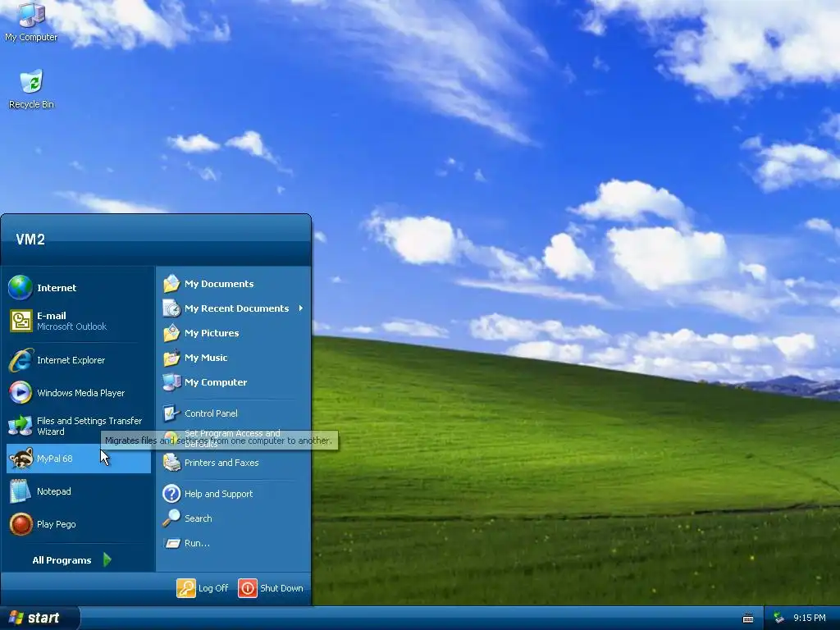Click the red Shut Down power icon
The height and width of the screenshot is (630, 840).
(x=248, y=588)
